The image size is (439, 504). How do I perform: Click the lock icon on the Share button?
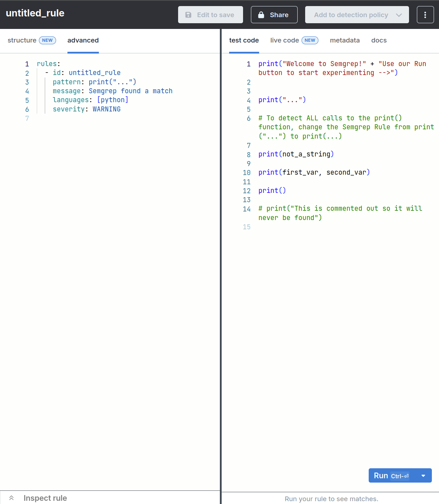pyautogui.click(x=261, y=15)
